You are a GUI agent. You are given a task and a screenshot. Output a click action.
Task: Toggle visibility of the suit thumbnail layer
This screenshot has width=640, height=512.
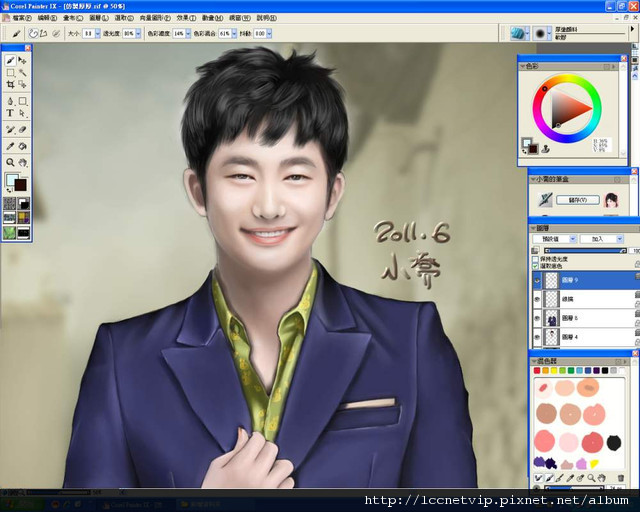537,318
